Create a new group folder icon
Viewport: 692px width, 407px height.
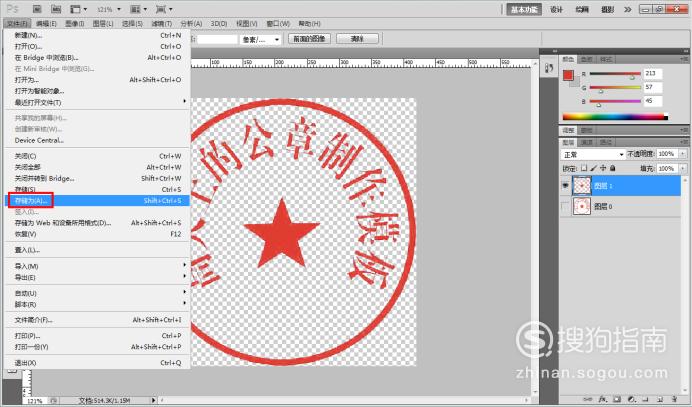pyautogui.click(x=645, y=399)
